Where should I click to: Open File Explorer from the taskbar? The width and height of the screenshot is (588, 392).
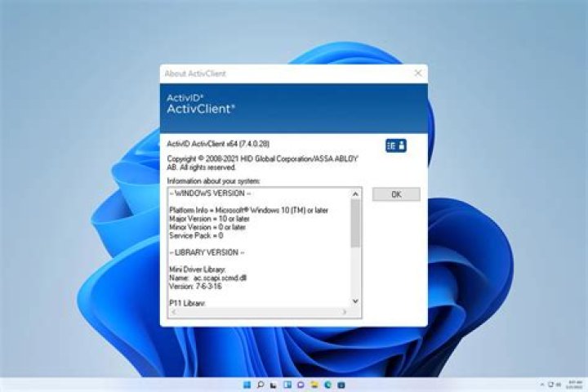click(314, 385)
